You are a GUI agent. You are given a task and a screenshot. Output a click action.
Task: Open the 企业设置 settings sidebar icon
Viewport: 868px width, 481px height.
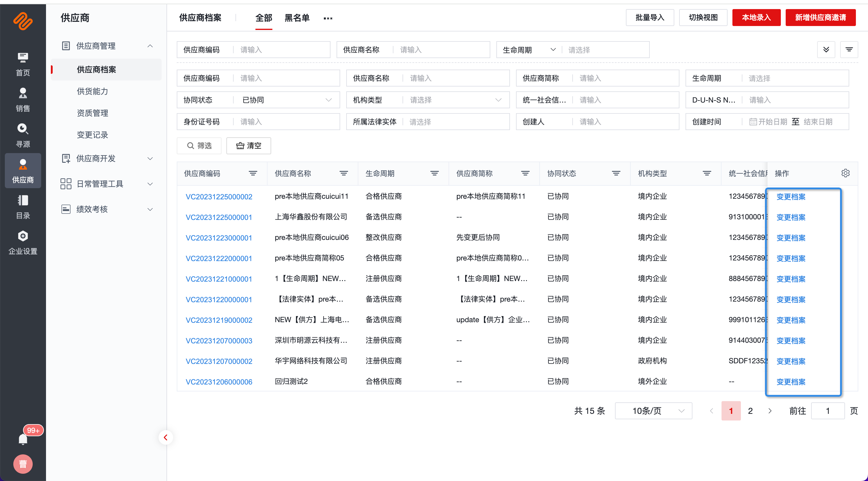[23, 243]
